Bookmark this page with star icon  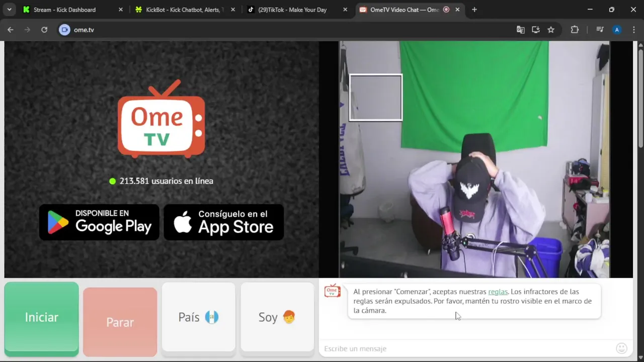pos(551,30)
